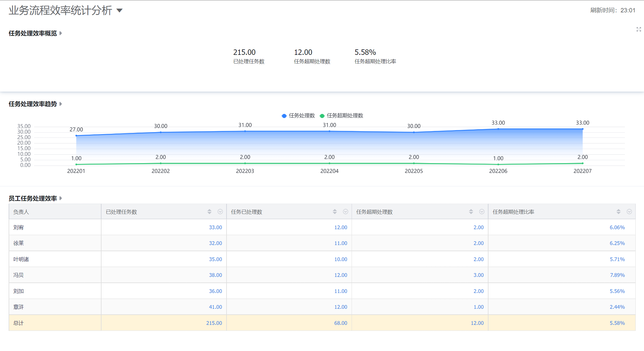Open the 41.00 value for 章浒
This screenshot has height=351, width=644.
click(215, 307)
